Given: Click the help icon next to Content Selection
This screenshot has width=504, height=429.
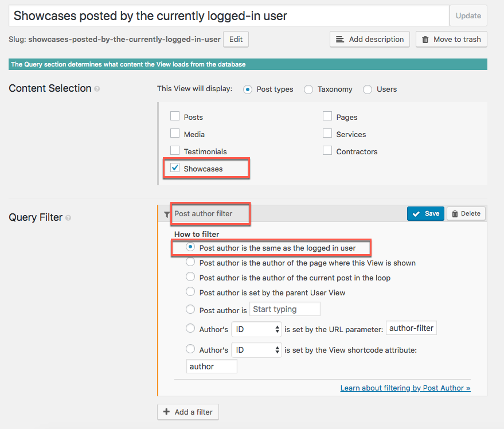Looking at the screenshot, I should pyautogui.click(x=97, y=89).
